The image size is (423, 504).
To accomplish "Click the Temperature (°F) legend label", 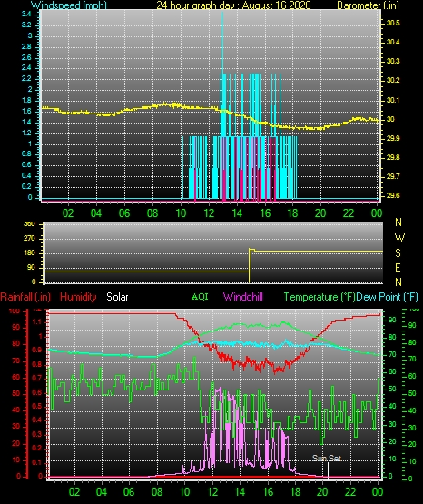I will [320, 297].
